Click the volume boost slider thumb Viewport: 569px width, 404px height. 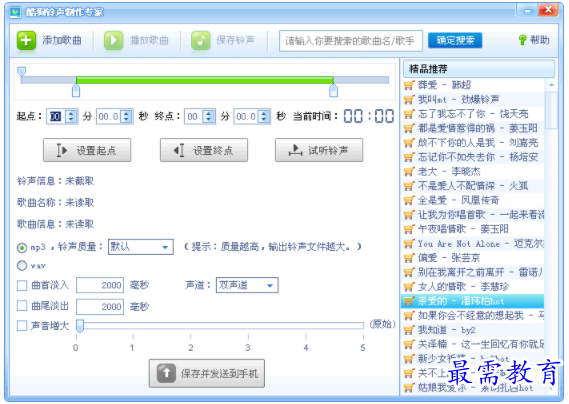[x=80, y=326]
